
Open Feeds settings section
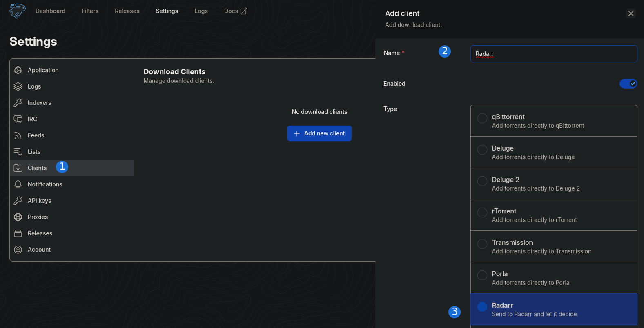pyautogui.click(x=72, y=135)
